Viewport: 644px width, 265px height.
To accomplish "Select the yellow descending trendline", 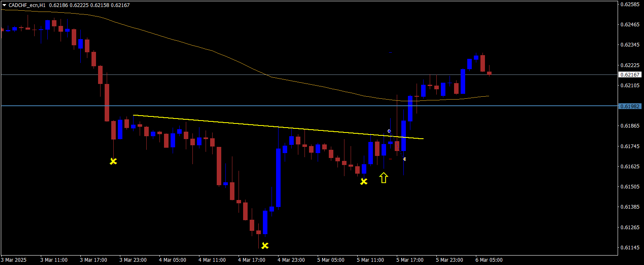I will (x=278, y=127).
